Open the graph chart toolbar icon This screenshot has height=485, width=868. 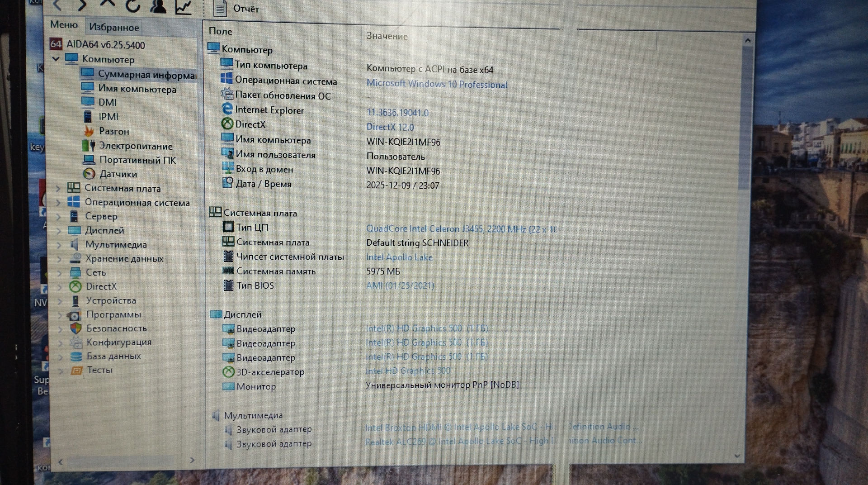[x=184, y=6]
